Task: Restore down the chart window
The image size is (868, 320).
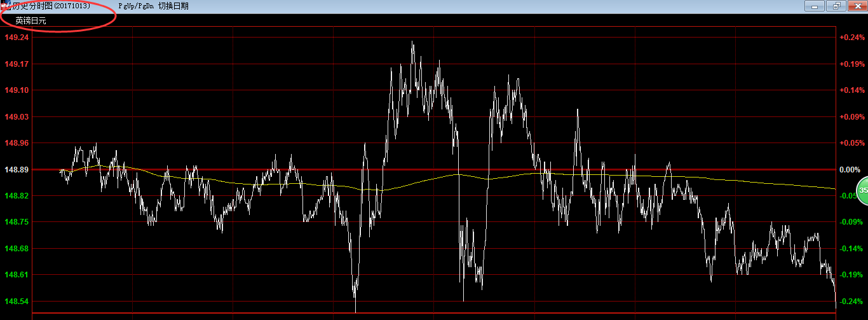Action: [836, 6]
